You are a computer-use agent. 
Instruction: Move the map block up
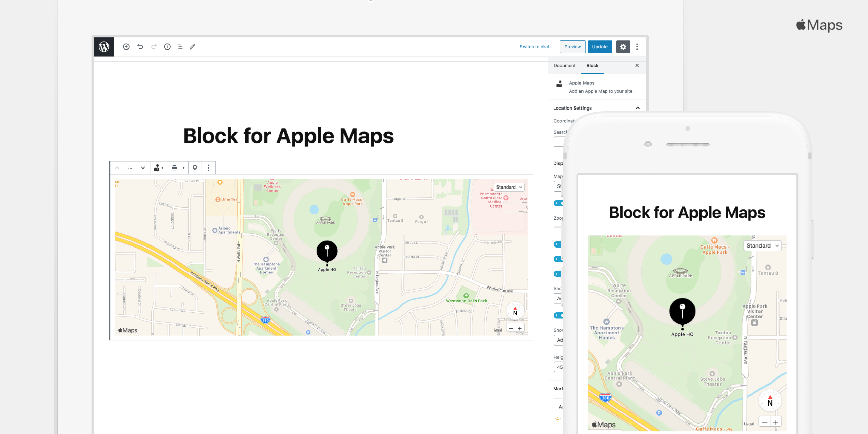tap(117, 168)
